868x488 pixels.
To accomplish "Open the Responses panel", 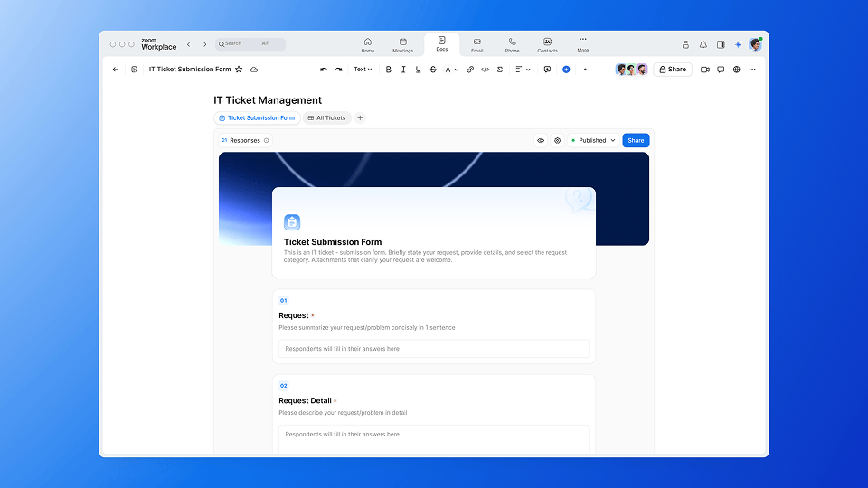I will (244, 141).
